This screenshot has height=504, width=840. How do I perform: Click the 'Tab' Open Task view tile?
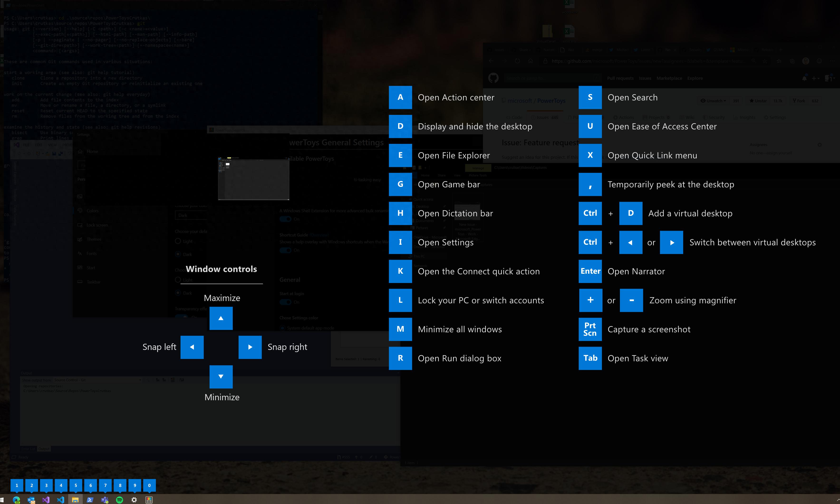pos(590,358)
